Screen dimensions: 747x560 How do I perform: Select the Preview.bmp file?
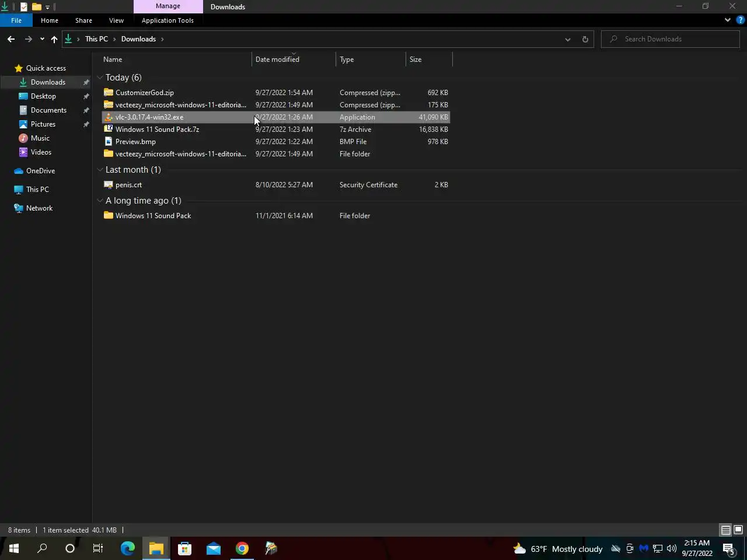(275, 142)
